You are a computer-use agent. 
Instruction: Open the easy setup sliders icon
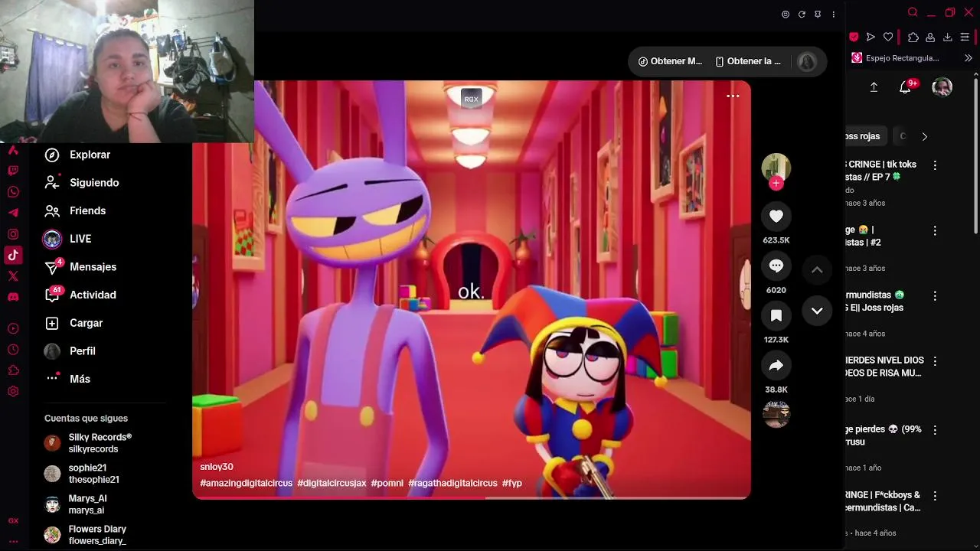click(965, 37)
